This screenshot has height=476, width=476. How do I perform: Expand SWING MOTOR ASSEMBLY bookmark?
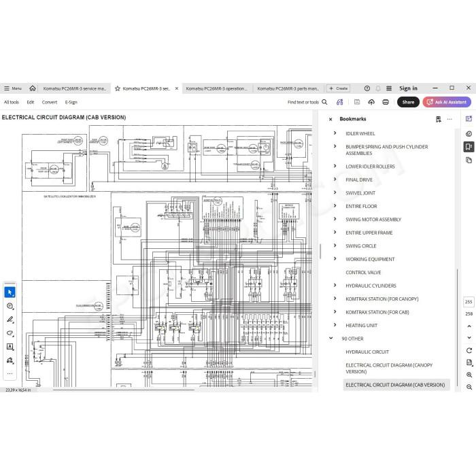point(335,219)
